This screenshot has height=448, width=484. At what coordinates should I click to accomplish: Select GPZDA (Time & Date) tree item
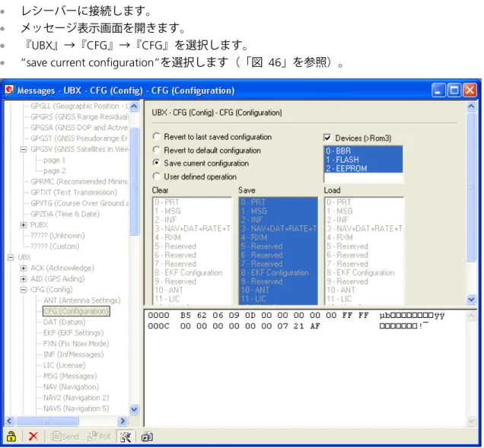click(65, 214)
